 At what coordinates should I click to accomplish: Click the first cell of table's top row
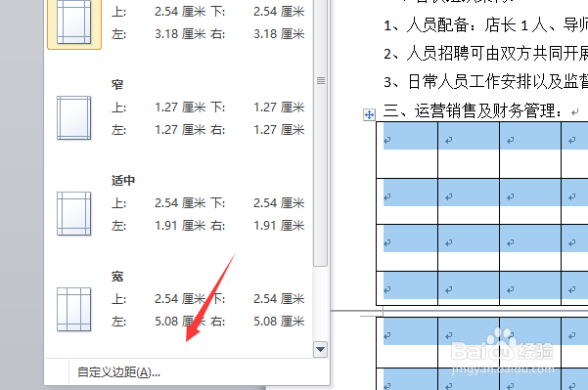[x=407, y=150]
